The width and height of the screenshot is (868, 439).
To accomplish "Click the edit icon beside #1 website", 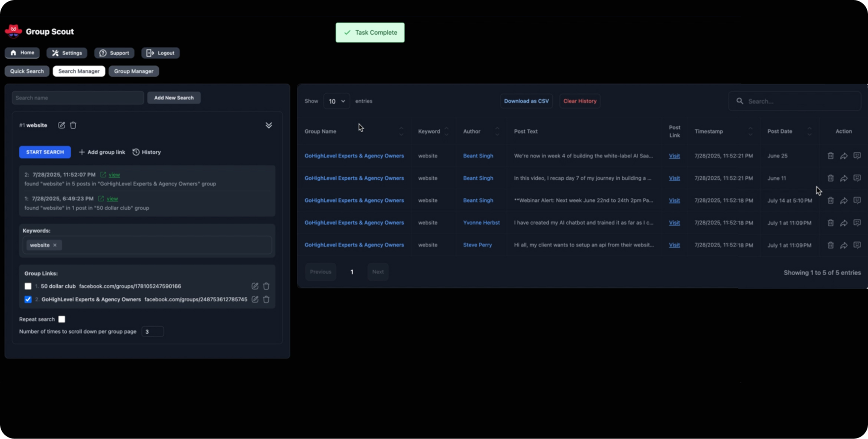I will [62, 125].
